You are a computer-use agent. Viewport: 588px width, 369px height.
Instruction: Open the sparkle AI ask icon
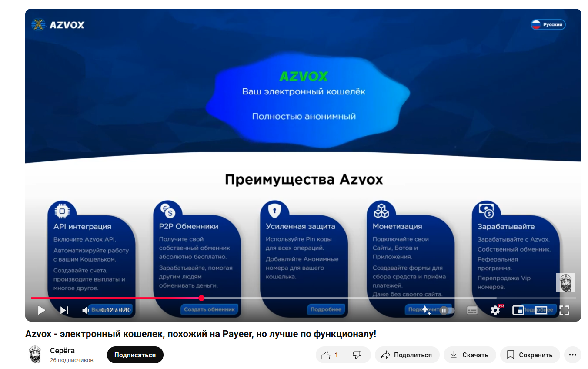coord(426,310)
